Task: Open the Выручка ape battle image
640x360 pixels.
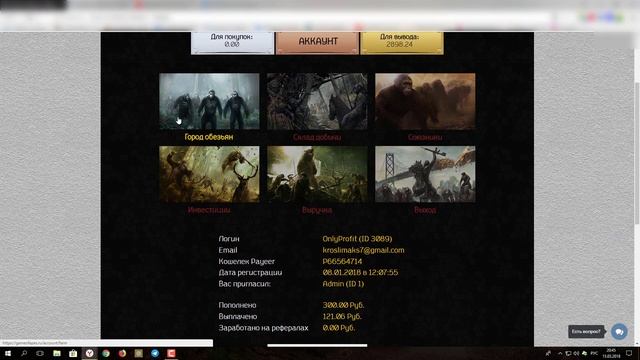Action: coord(317,174)
